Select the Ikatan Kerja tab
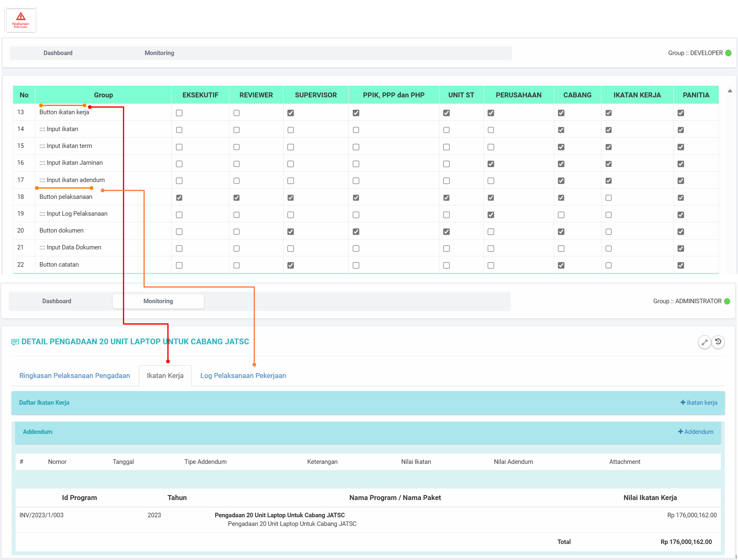Screen dimensions: 738x560 pos(165,376)
